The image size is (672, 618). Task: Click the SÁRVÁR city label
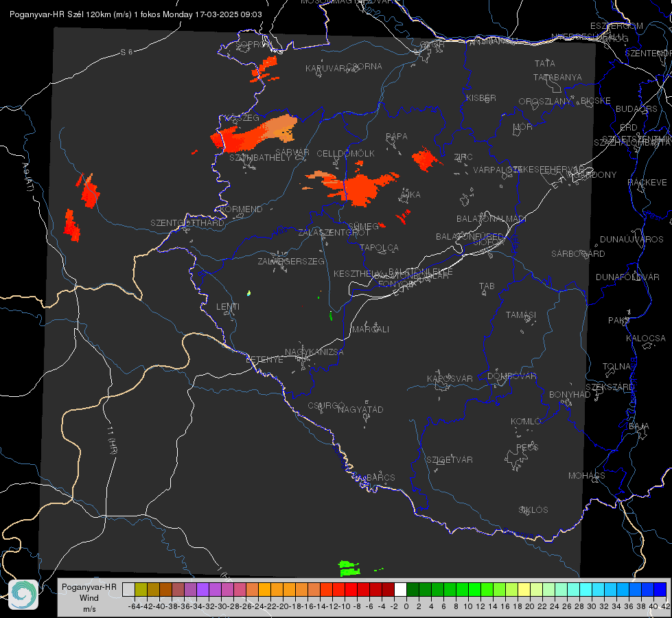292,152
